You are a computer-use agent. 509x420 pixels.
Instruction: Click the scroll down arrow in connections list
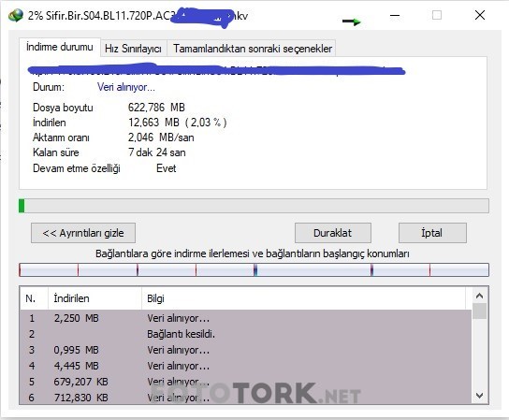point(479,396)
